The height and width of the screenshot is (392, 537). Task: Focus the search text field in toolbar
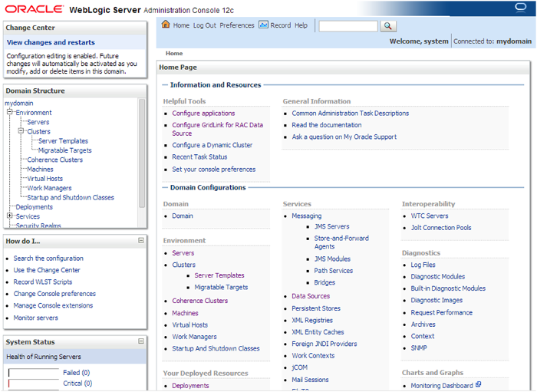point(348,26)
